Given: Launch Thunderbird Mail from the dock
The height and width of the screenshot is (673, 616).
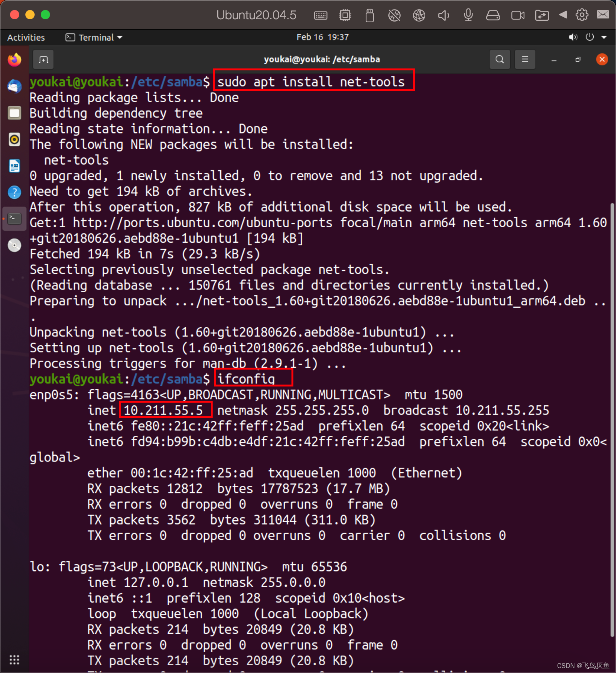Looking at the screenshot, I should click(x=15, y=86).
